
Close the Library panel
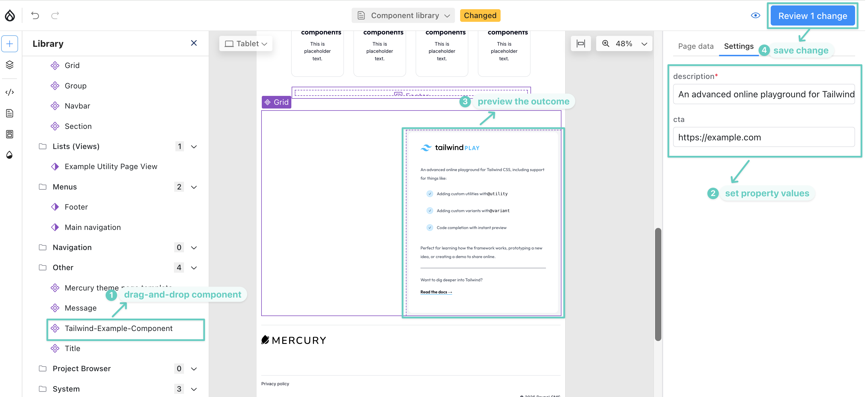coord(194,43)
